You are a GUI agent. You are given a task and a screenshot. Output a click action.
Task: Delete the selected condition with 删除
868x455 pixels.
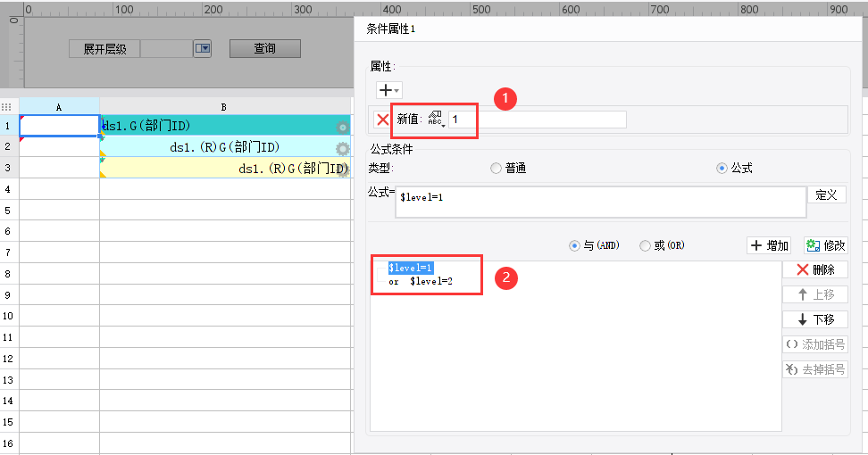click(x=814, y=269)
